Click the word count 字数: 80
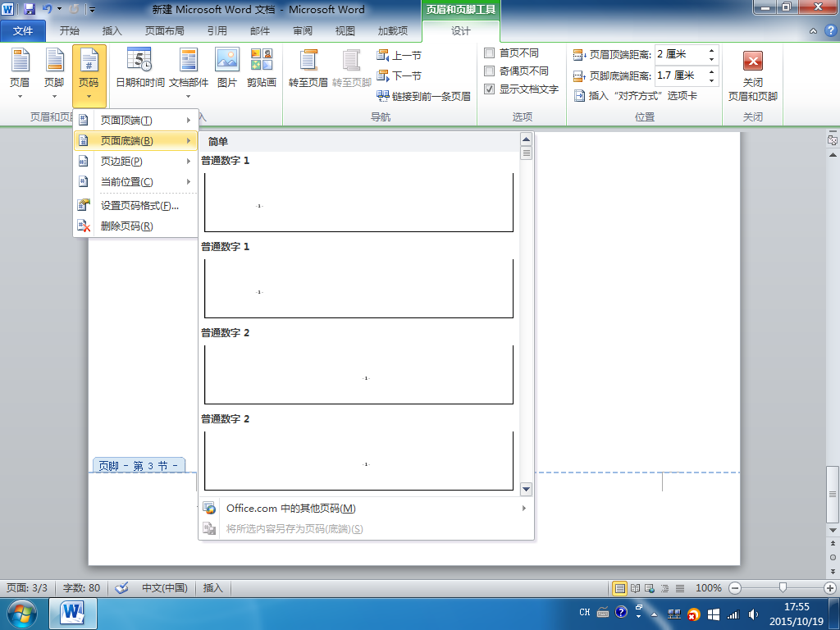This screenshot has height=630, width=840. click(x=81, y=587)
